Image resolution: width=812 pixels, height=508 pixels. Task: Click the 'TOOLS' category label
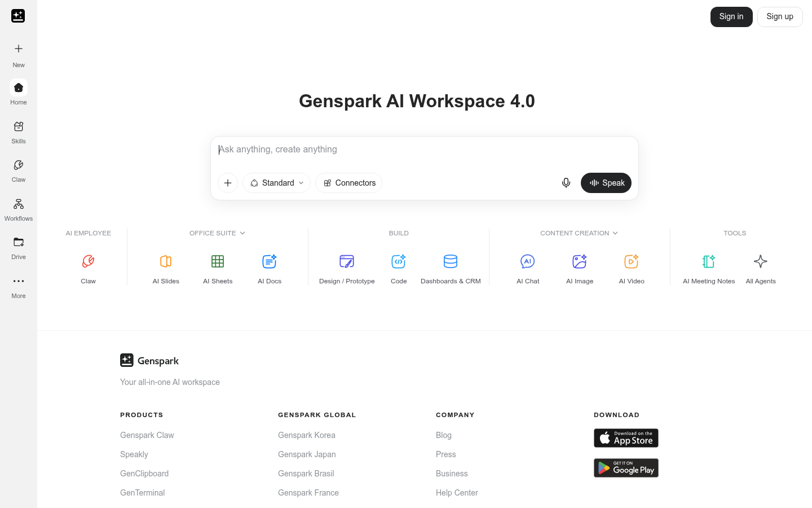pyautogui.click(x=735, y=233)
